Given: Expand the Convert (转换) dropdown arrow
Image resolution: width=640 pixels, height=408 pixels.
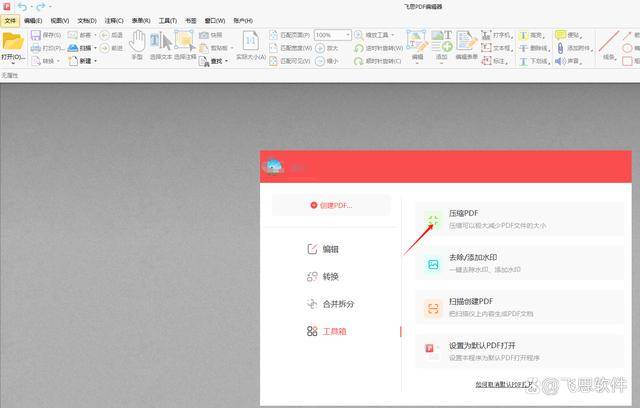Looking at the screenshot, I should click(58, 61).
